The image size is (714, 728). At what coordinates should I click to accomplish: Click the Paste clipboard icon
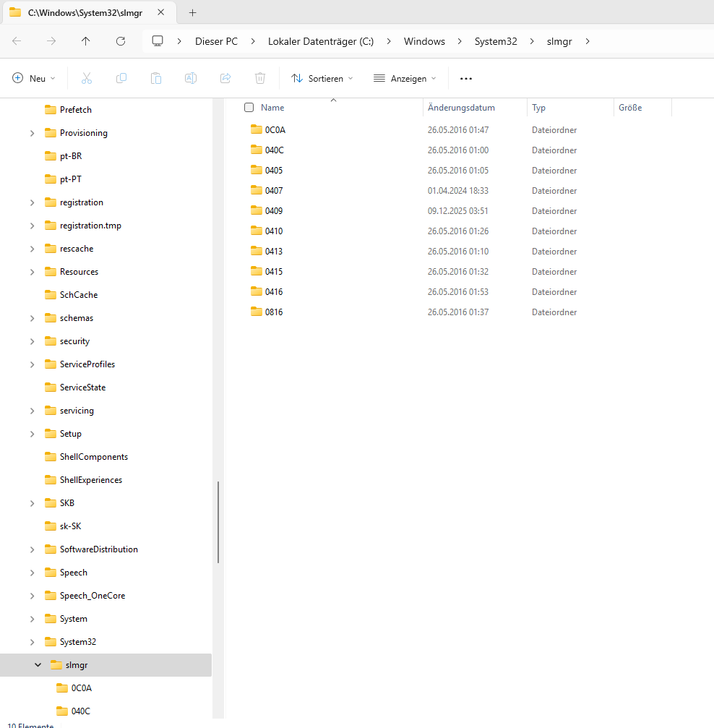click(x=156, y=79)
